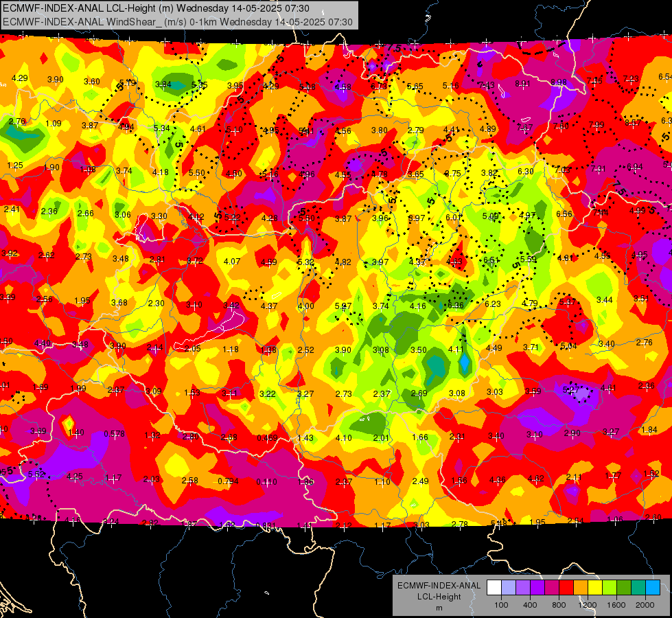
Task: Click the wind shear value 7.03
Action: coord(562,170)
